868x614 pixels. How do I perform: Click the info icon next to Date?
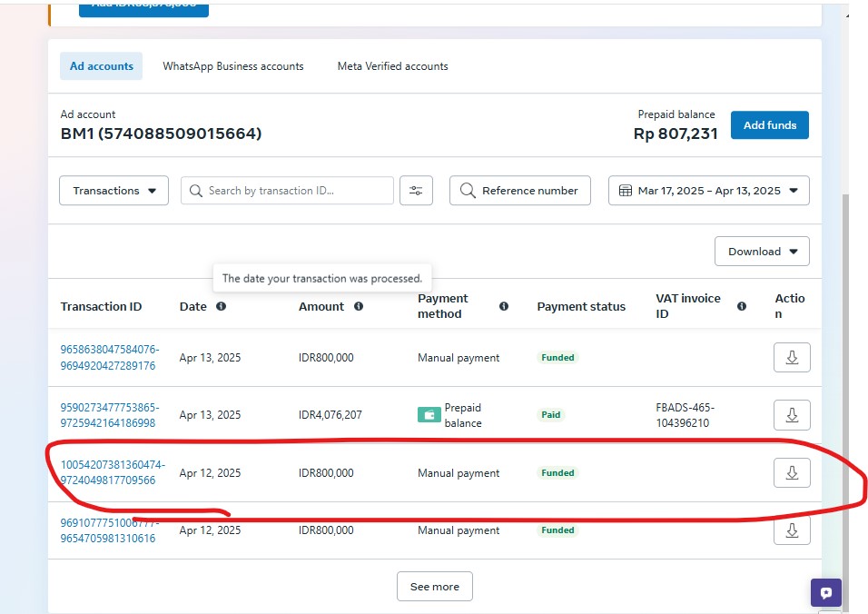click(221, 307)
